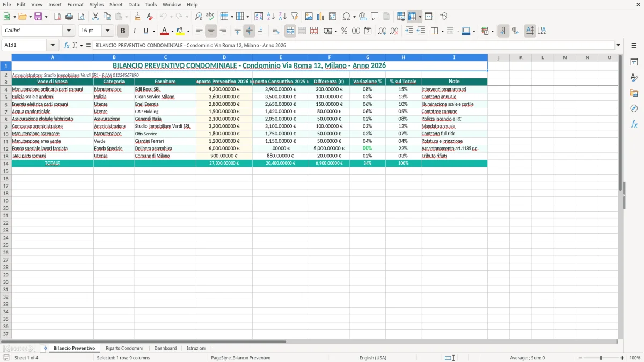This screenshot has height=362, width=644.
Task: Open the Font Name dropdown
Action: tap(69, 31)
